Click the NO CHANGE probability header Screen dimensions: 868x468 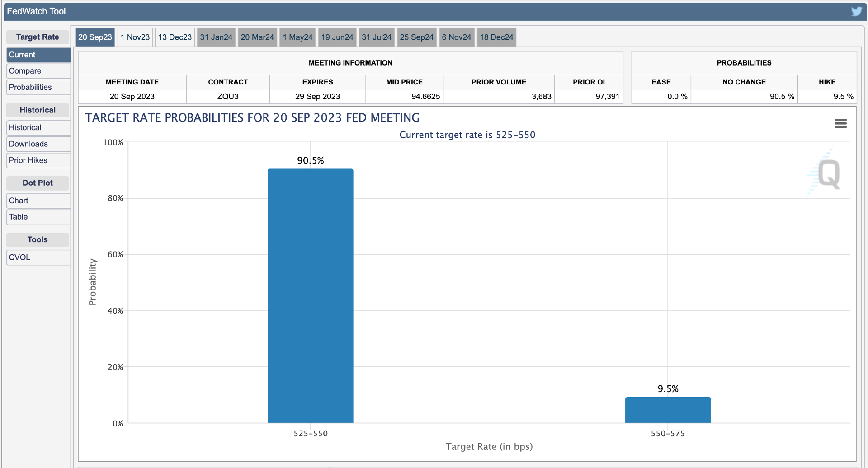(x=744, y=82)
